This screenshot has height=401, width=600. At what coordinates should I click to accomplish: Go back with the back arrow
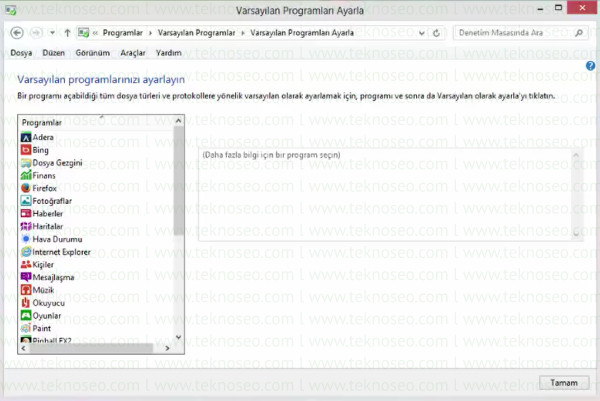pyautogui.click(x=17, y=33)
